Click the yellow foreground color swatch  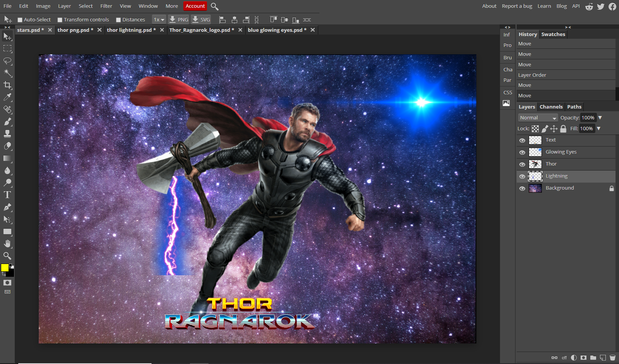tap(5, 267)
